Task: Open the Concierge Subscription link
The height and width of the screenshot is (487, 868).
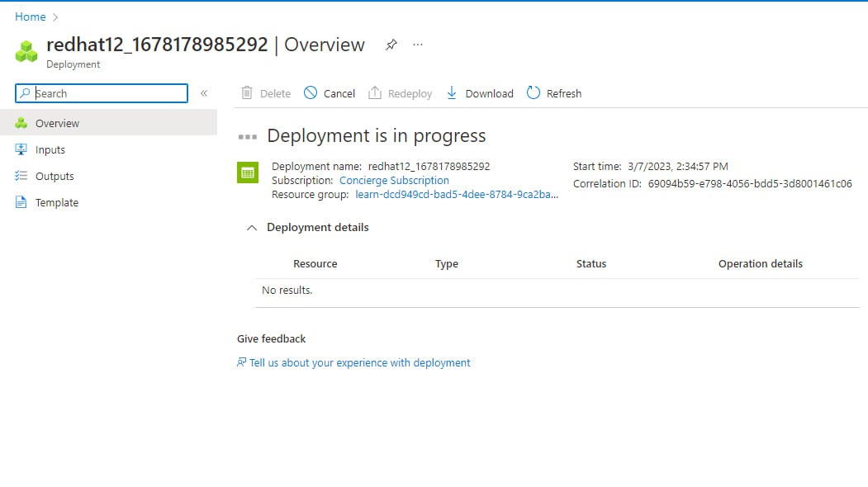Action: click(394, 181)
